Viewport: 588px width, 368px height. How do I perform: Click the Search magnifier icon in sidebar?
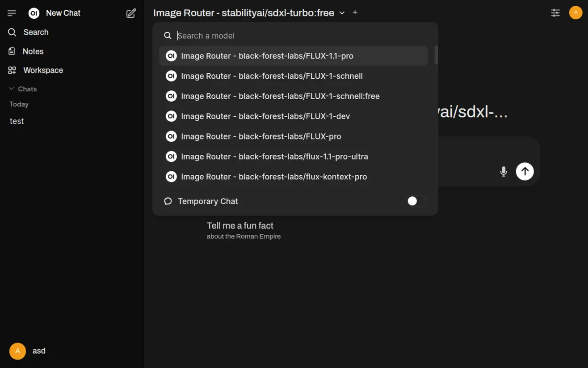(12, 32)
